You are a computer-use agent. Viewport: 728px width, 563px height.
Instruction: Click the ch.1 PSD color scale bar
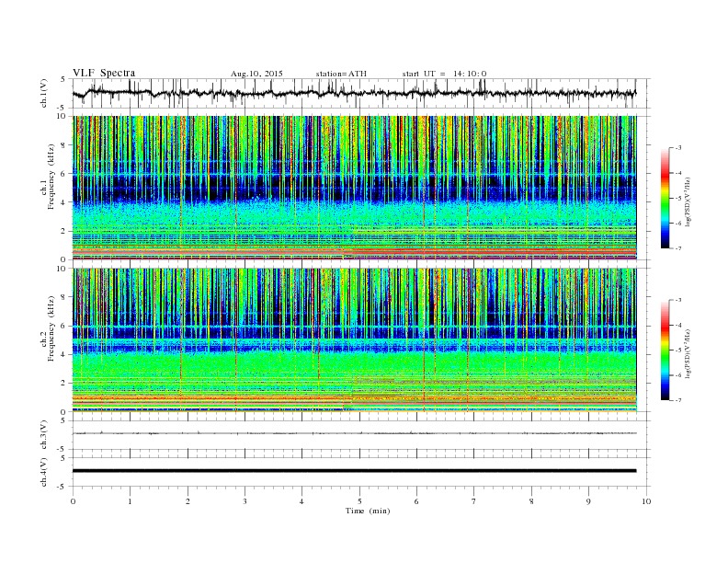coord(665,198)
